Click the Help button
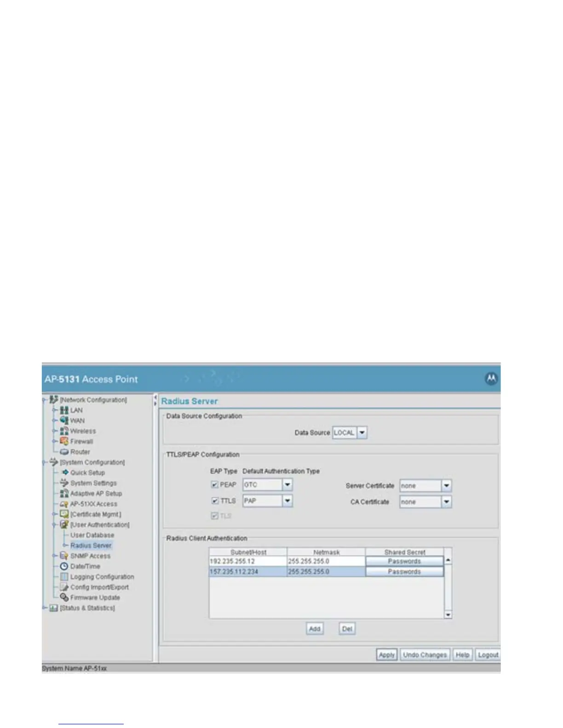The image size is (563, 728). [462, 655]
